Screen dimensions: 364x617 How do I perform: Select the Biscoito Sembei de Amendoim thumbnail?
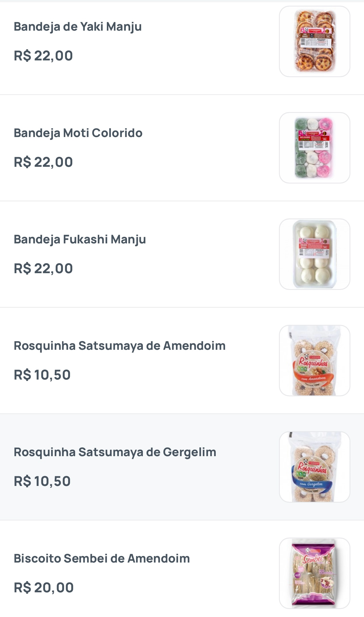click(x=314, y=573)
